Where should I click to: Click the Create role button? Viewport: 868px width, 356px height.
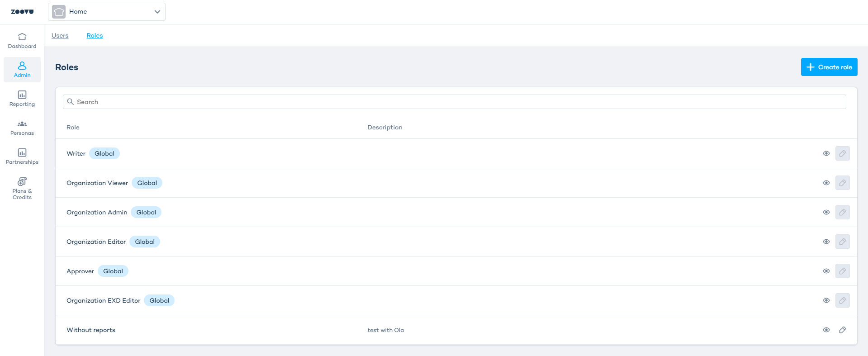click(x=829, y=67)
